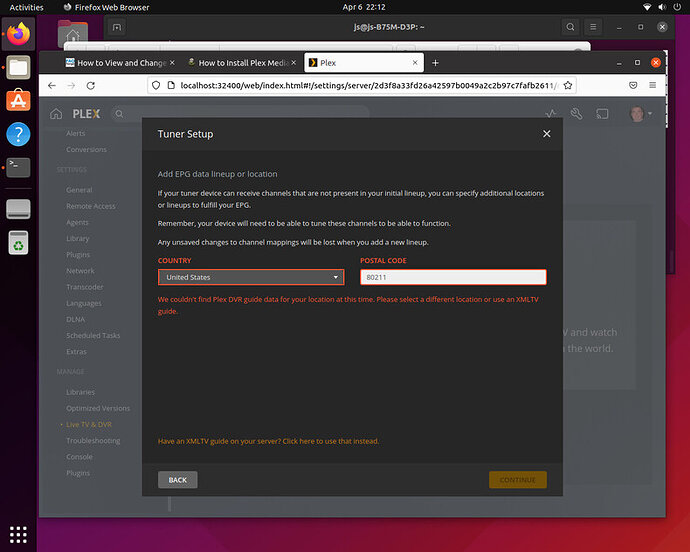Screen dimensions: 690x552
Task: Switch to How to Install Plex Media tab
Action: 239,63
